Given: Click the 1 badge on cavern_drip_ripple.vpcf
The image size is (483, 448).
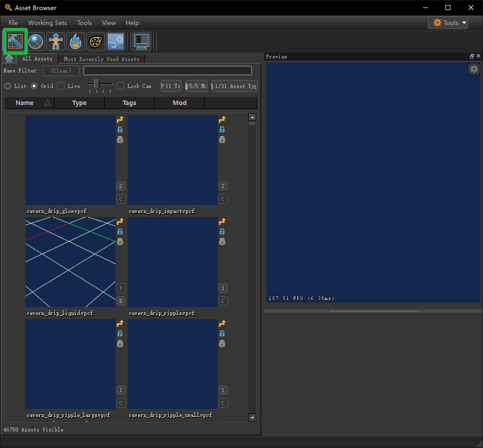Looking at the screenshot, I should 223,288.
